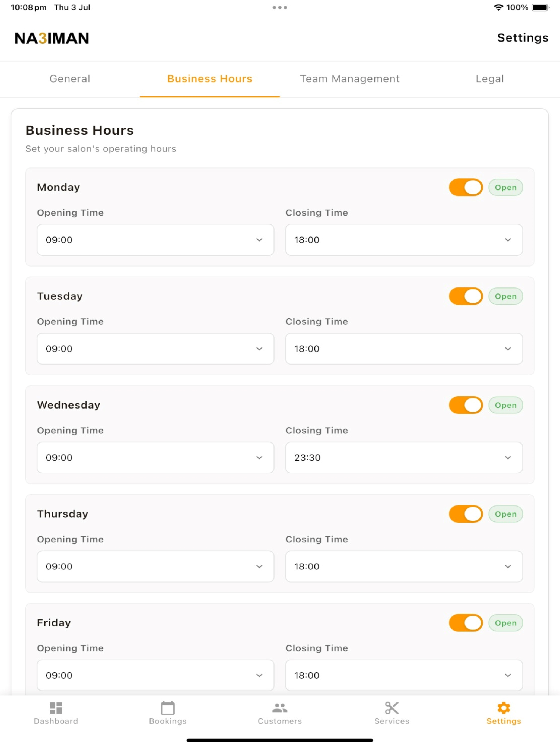Screen dimensions: 560x747
Task: Toggle Monday open switch
Action: coord(466,187)
